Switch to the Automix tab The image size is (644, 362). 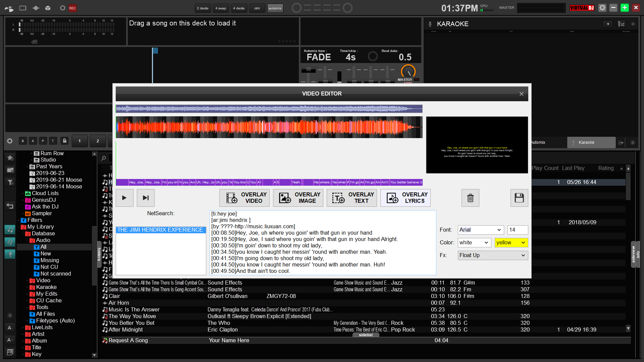tap(538, 142)
